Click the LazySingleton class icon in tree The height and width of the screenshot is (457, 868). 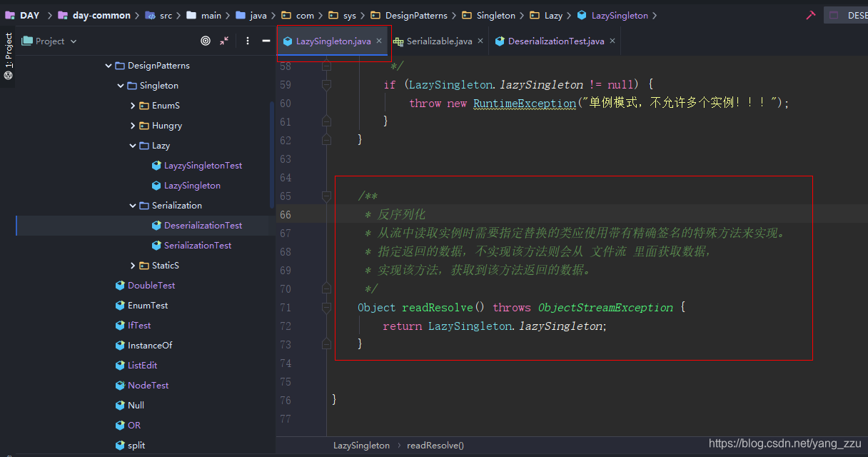(156, 185)
